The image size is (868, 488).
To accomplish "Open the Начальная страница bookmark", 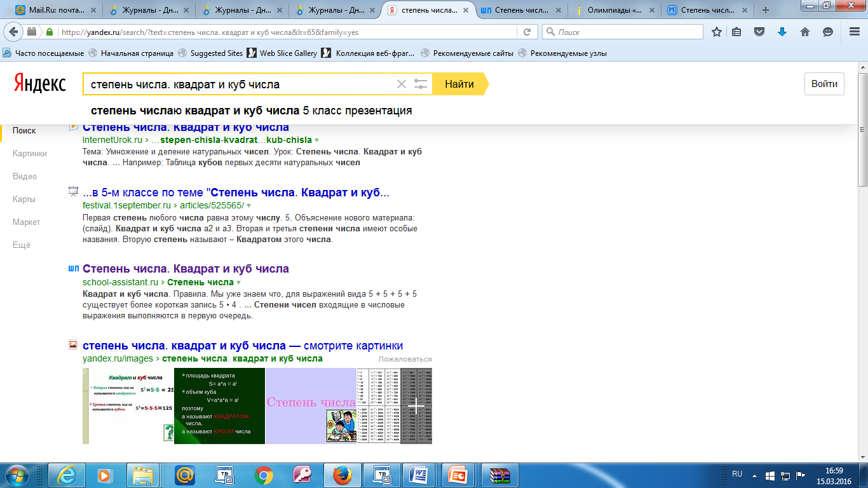I will coord(130,53).
